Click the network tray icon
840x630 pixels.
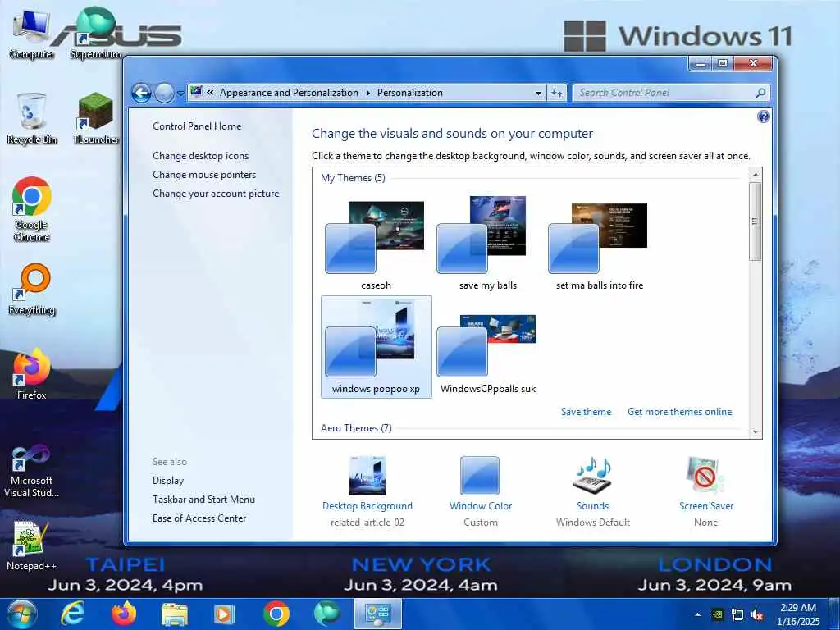(x=737, y=614)
